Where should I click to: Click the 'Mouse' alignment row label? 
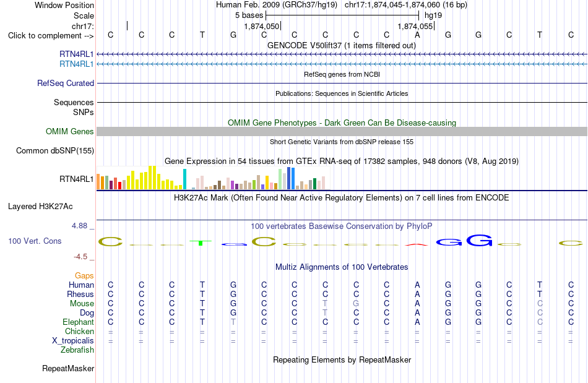[x=82, y=304]
